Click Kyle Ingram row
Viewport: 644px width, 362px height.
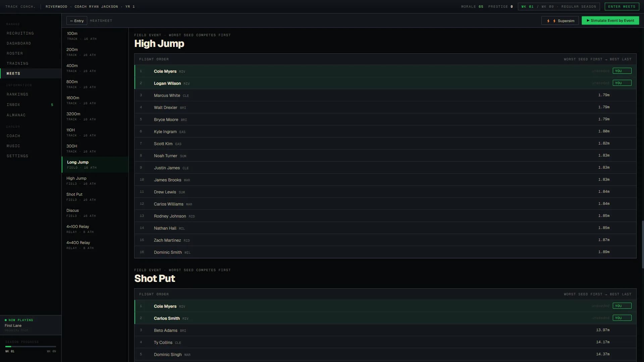[x=385, y=131]
